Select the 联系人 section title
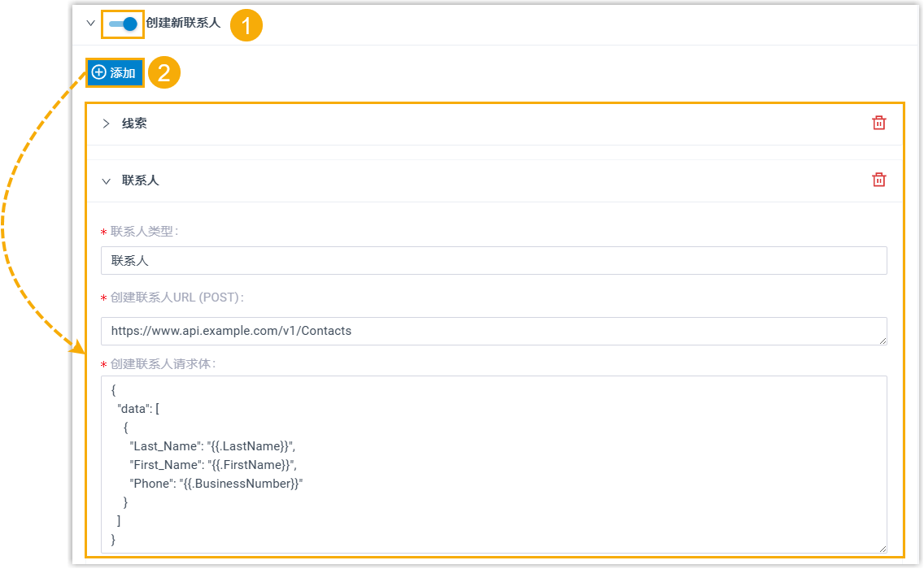The image size is (924, 569). coord(141,180)
